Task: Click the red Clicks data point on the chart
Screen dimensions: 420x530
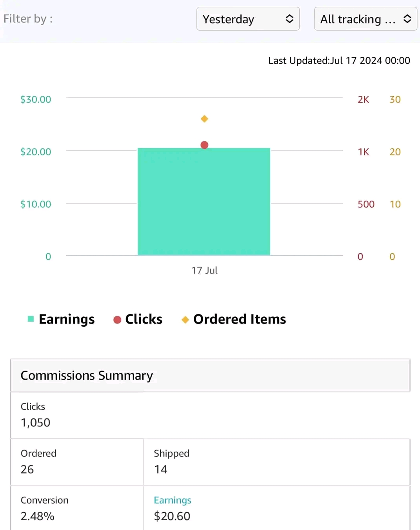Action: [x=204, y=144]
